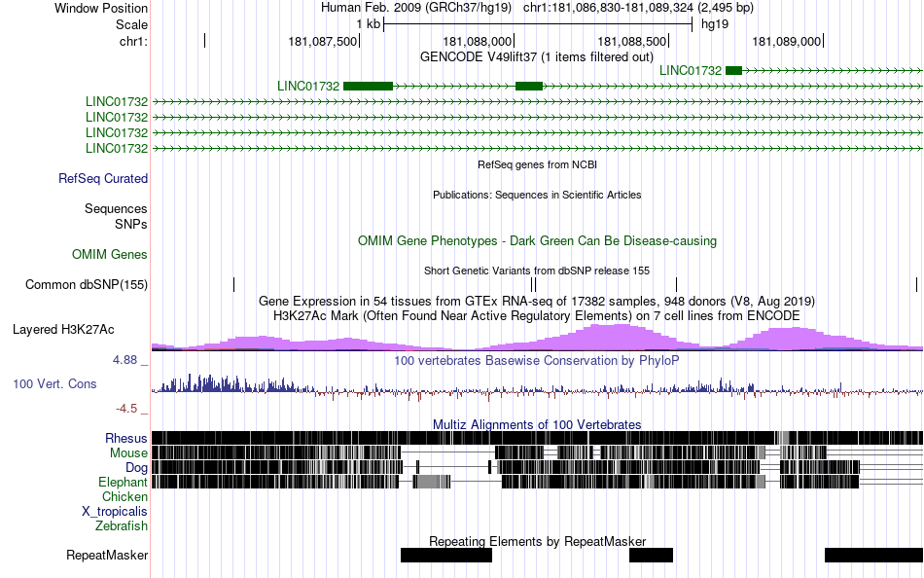
Task: Select the first wide exon of LINC01732
Action: point(368,86)
